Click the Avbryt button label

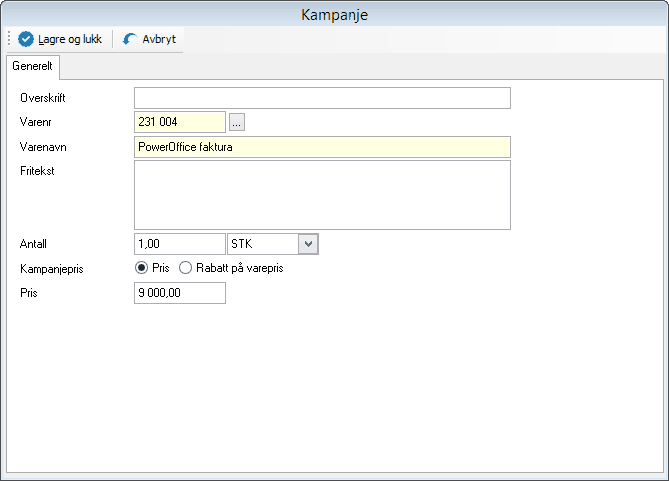coord(159,39)
